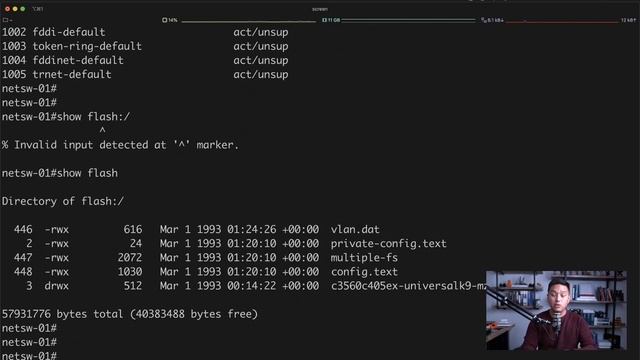Click the 'netsw-01#show flash' command line
The height and width of the screenshot is (360, 640).
point(60,173)
